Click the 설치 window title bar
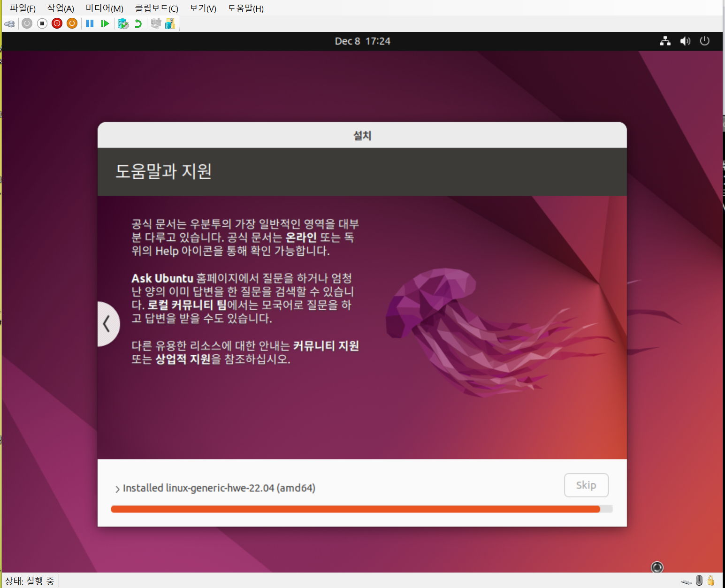Screen dimensions: 725x588 point(362,135)
